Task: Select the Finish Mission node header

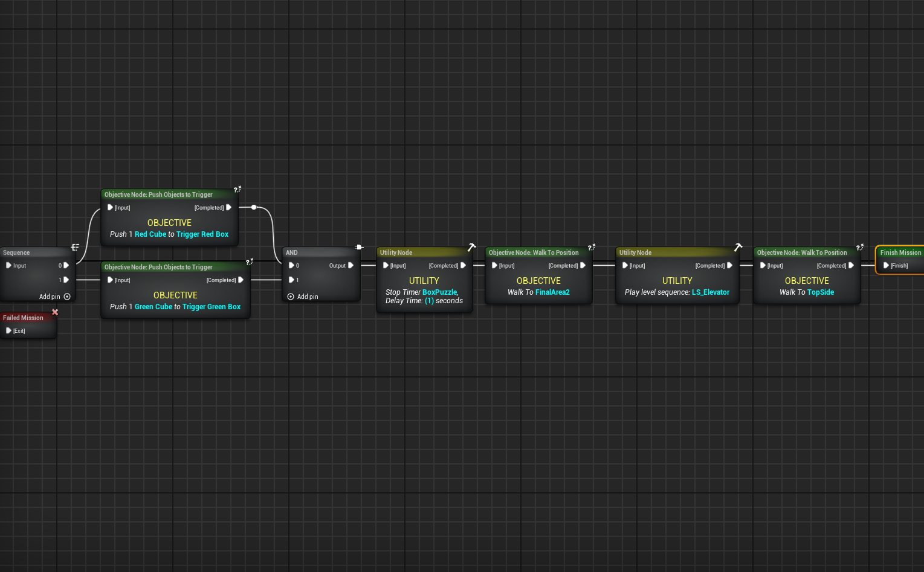Action: pyautogui.click(x=900, y=252)
